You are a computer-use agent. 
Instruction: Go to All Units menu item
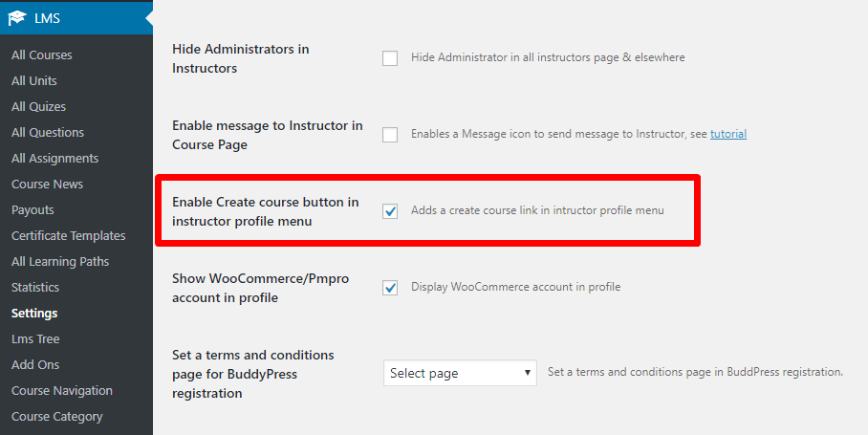(34, 81)
